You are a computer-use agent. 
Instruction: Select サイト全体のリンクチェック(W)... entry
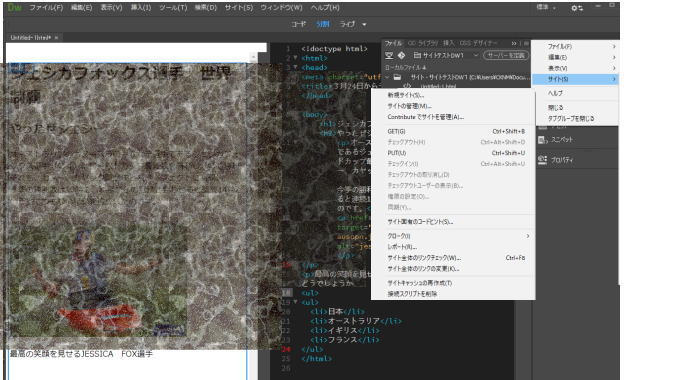tap(453, 258)
